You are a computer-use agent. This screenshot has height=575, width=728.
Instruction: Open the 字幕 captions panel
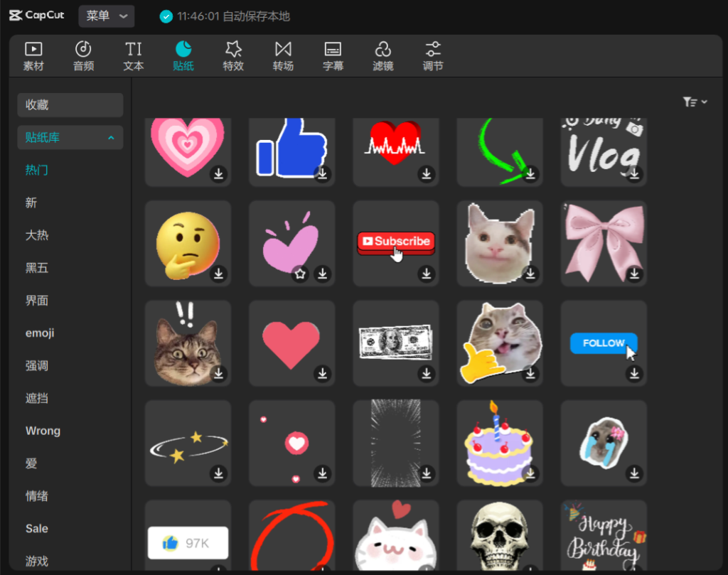tap(333, 56)
